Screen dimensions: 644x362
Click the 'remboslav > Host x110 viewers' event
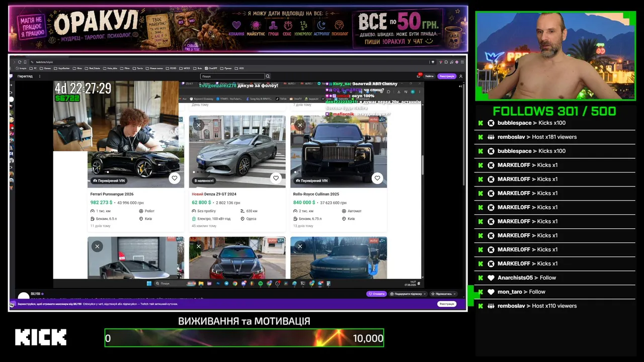click(x=555, y=306)
